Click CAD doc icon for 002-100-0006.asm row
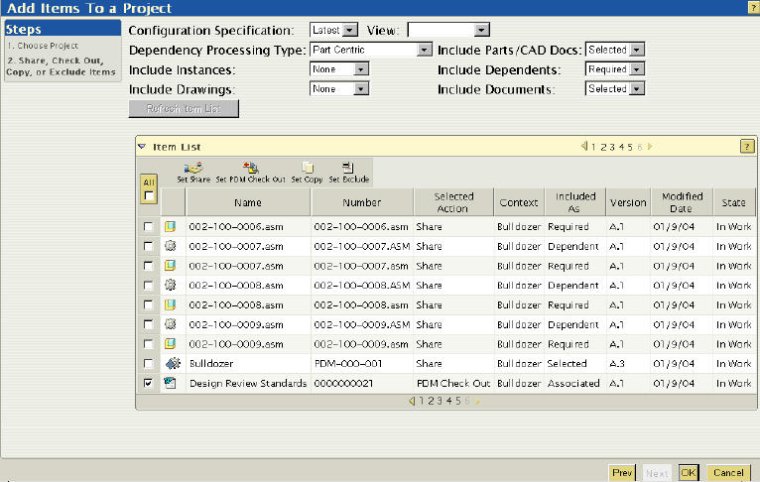 [170, 226]
